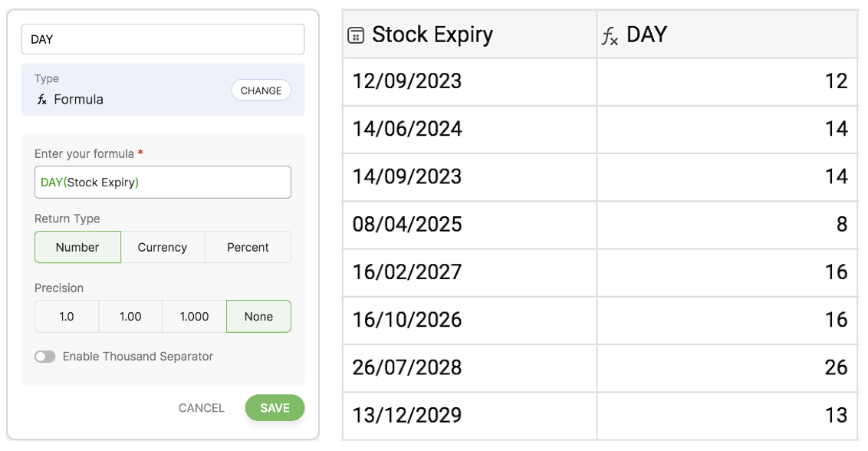Click the green SAVE button
868x451 pixels.
275,408
